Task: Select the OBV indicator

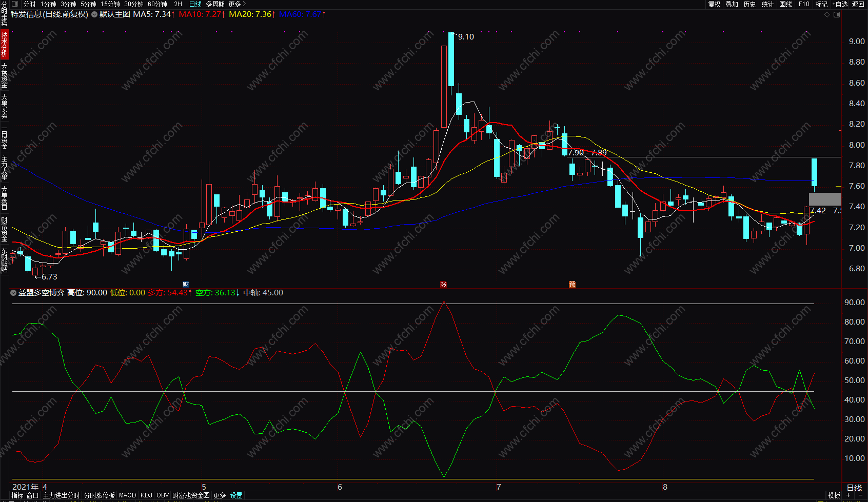Action: click(x=163, y=495)
